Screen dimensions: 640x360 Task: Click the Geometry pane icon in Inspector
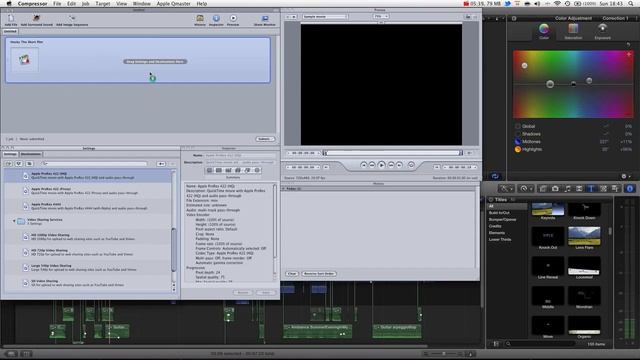(x=247, y=170)
